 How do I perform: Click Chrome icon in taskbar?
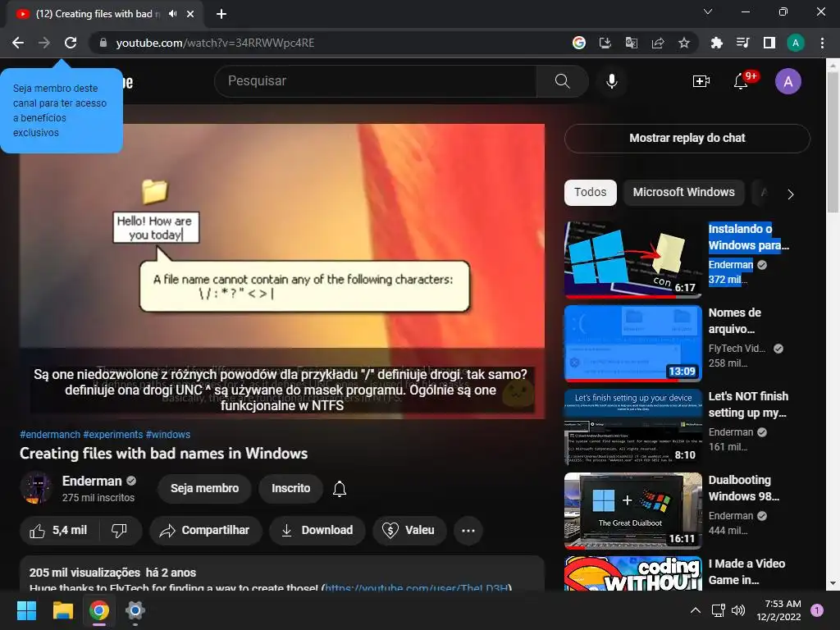[x=99, y=610]
